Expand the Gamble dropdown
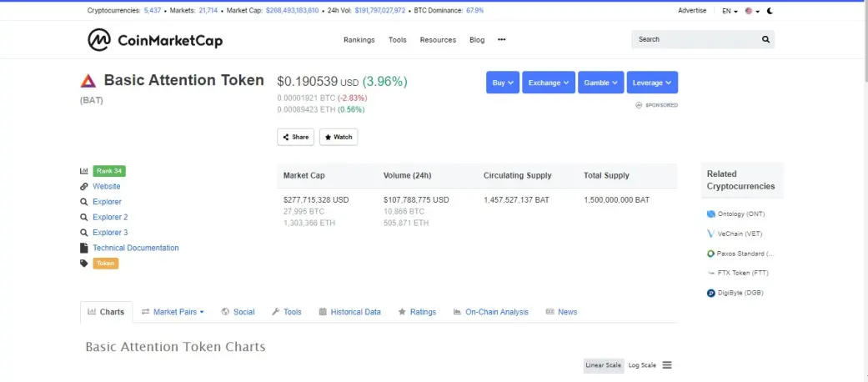868x382 pixels. (x=600, y=83)
